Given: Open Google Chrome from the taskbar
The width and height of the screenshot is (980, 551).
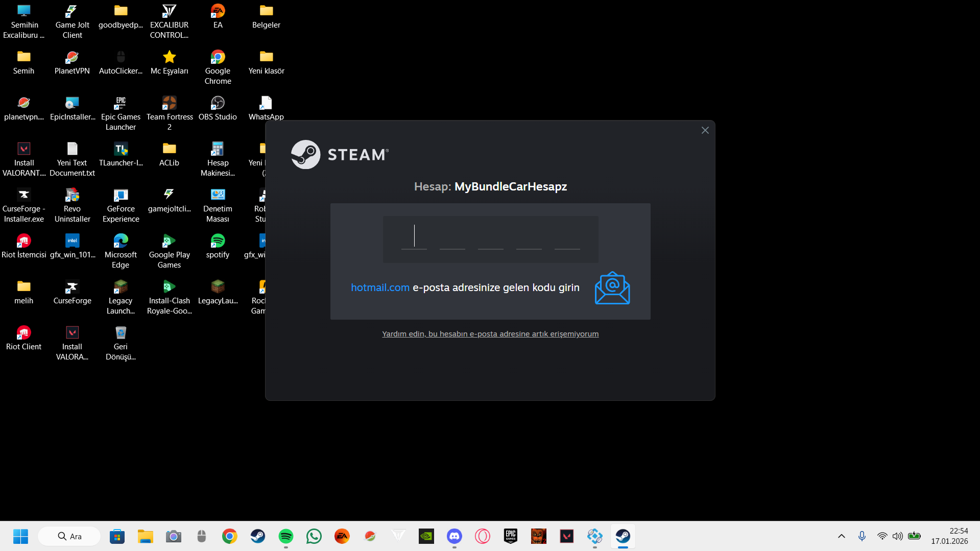Looking at the screenshot, I should click(230, 536).
